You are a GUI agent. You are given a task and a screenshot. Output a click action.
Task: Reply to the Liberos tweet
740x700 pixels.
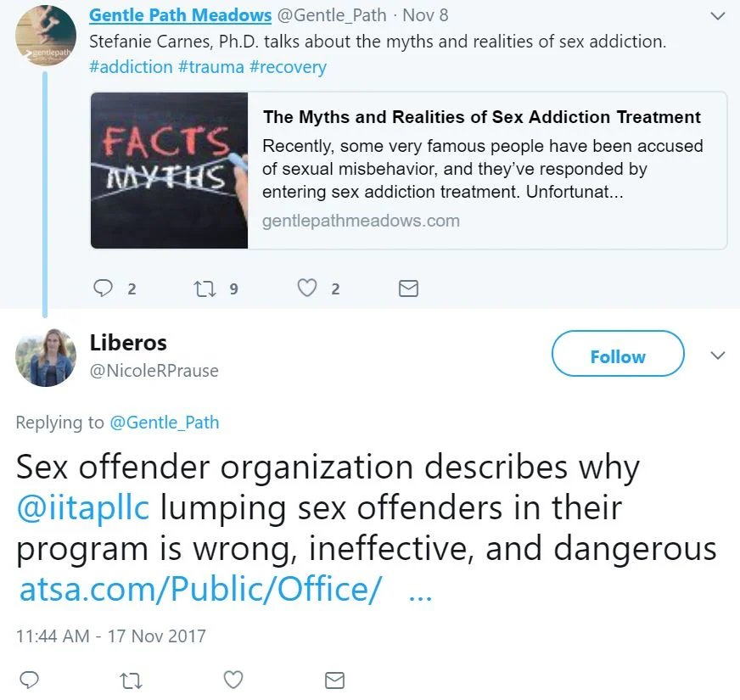(x=29, y=680)
